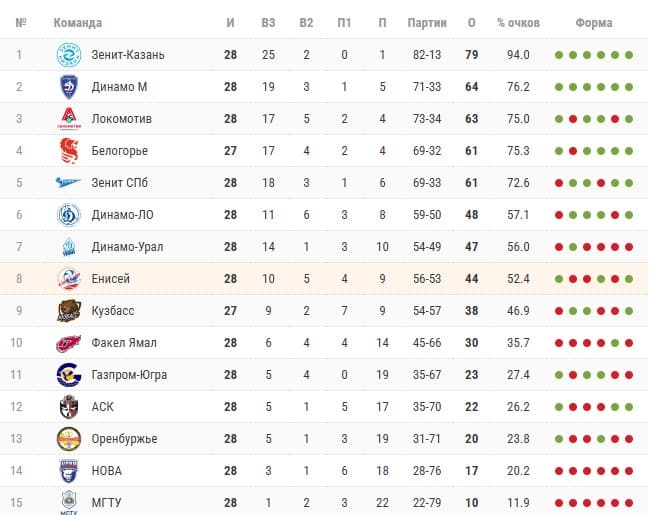Click the Команда column header
The image size is (649, 515).
click(78, 22)
